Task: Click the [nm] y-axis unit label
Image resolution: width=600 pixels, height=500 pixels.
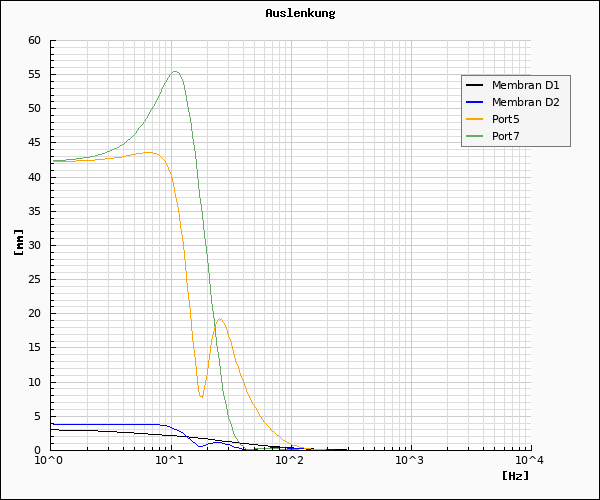Action: point(19,243)
